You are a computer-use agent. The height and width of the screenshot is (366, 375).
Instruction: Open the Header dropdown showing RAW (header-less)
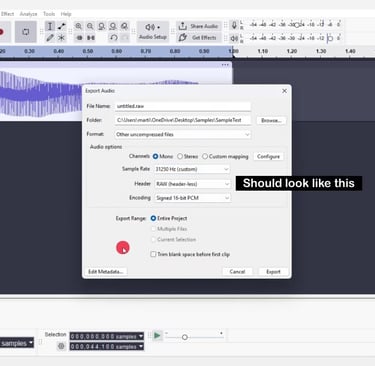click(192, 184)
